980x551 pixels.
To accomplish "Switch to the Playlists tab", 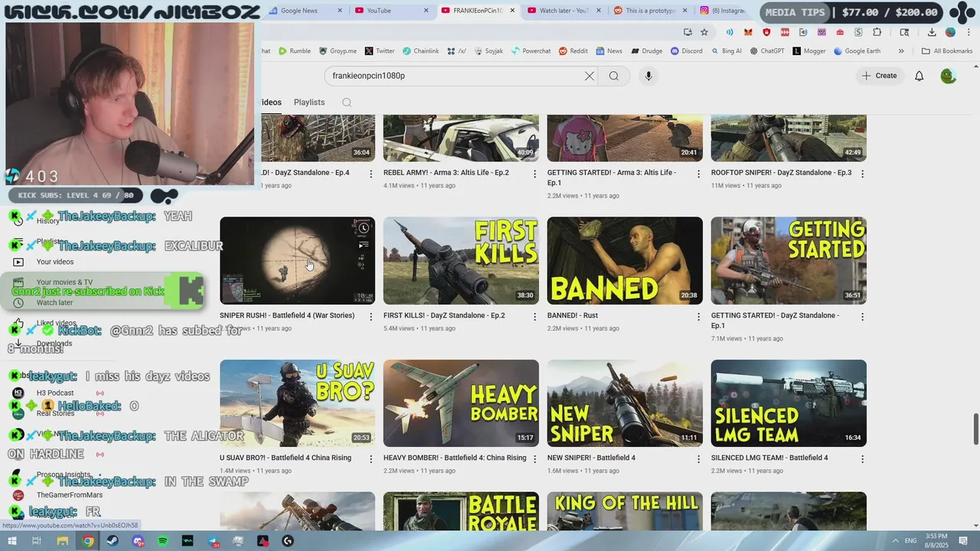I will tap(309, 103).
